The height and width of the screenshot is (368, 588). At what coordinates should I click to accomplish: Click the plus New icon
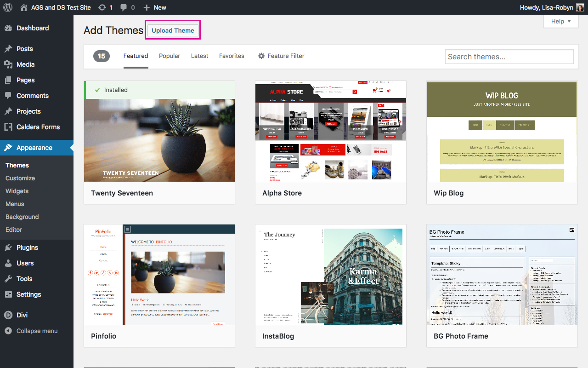pos(147,7)
